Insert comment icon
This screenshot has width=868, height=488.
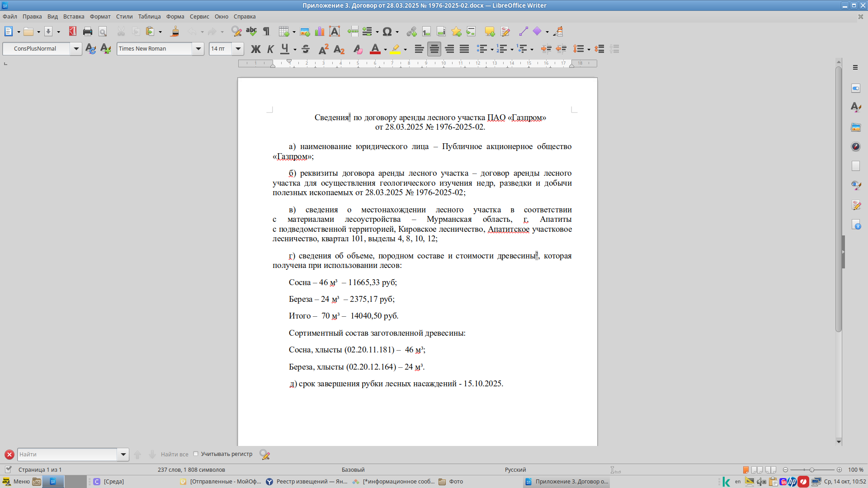pyautogui.click(x=490, y=31)
